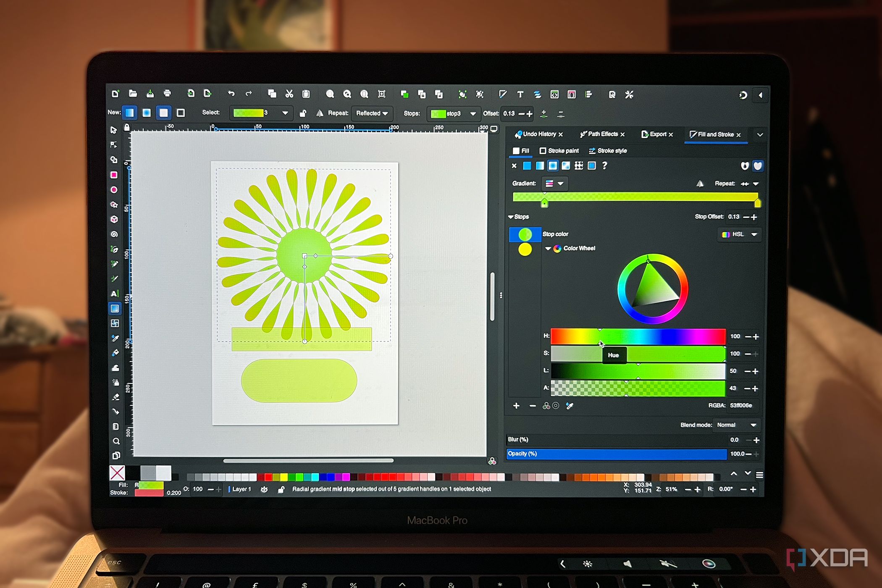This screenshot has width=882, height=588.
Task: Switch fill to flat color mode
Action: pos(528,166)
